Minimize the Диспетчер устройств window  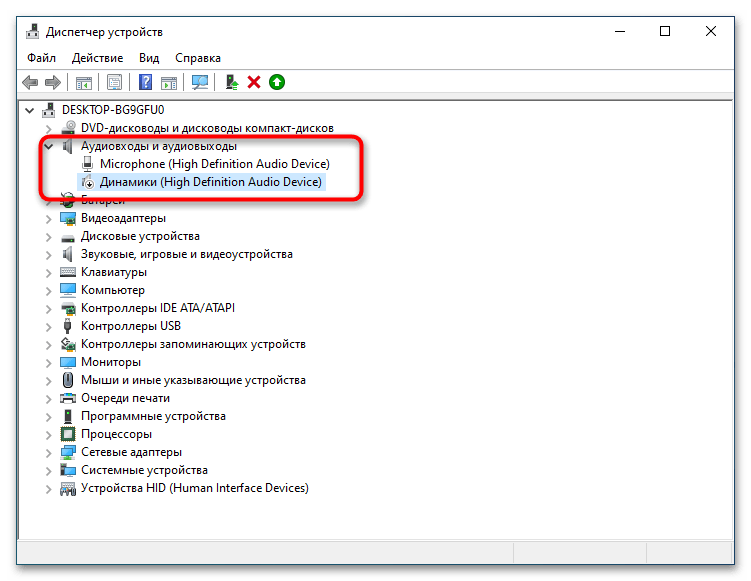click(x=620, y=32)
